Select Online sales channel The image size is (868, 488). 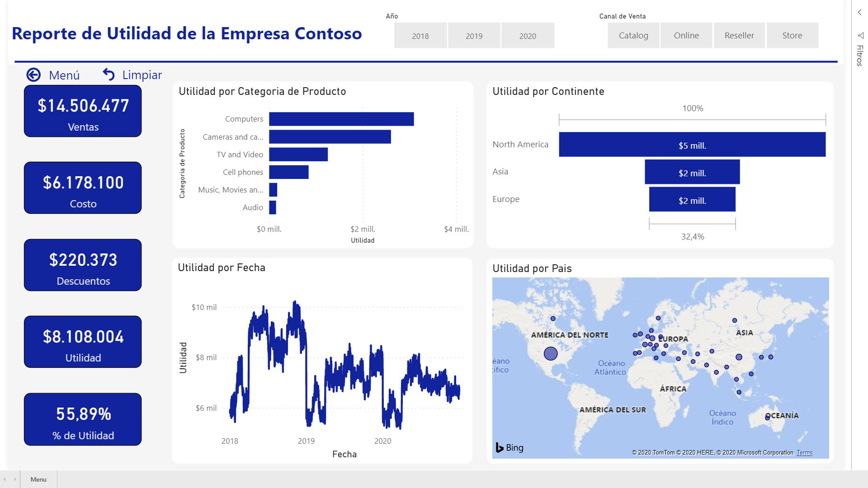pos(686,35)
